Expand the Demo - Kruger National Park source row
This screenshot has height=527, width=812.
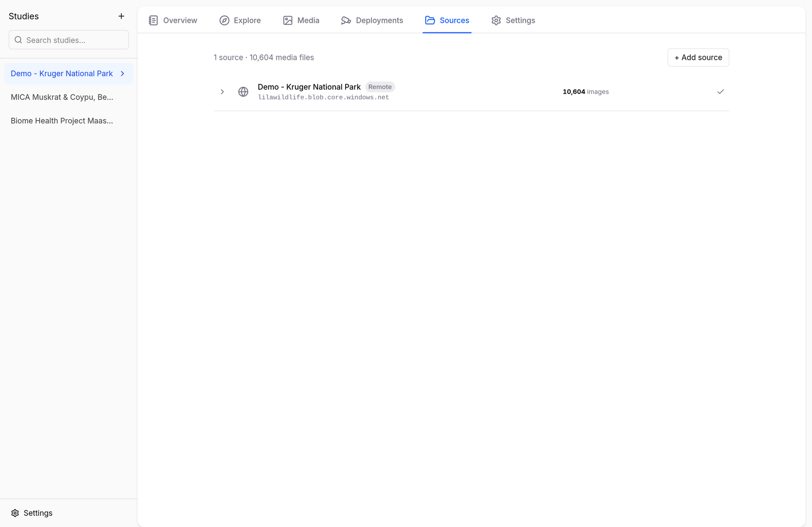point(222,92)
